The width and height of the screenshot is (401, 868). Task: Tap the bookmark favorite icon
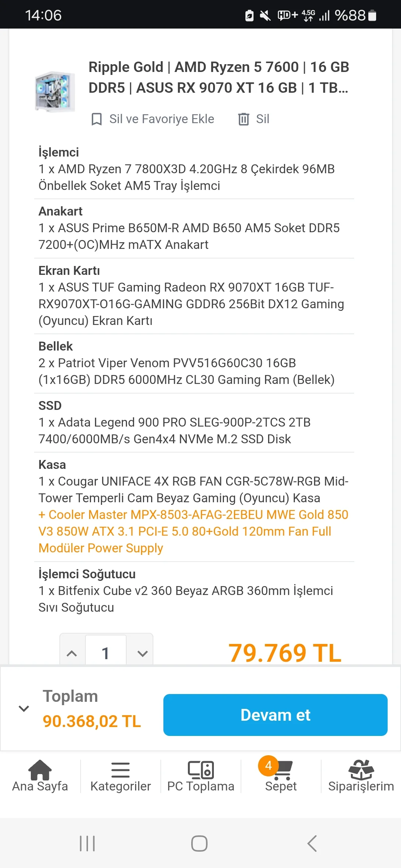pos(97,119)
